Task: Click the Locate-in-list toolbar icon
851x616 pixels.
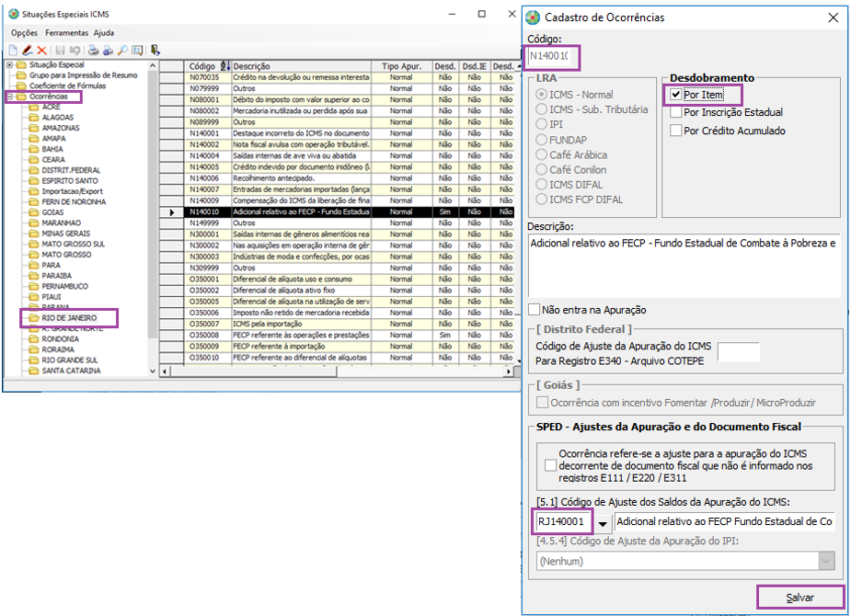Action: [137, 51]
